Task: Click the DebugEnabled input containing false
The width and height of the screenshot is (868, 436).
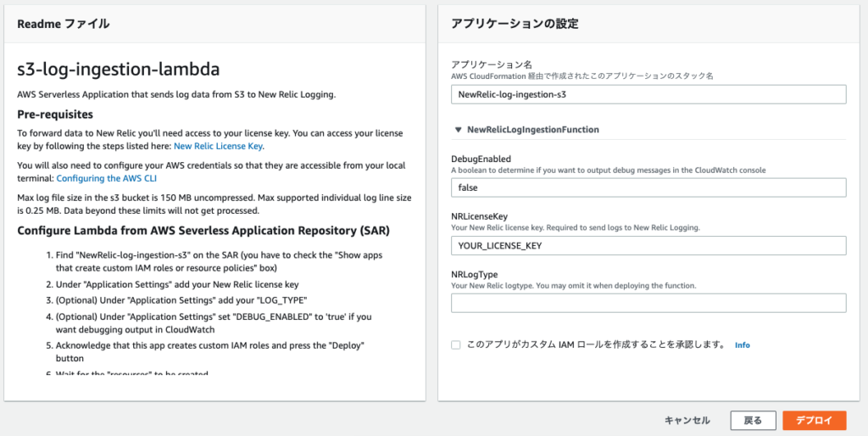Action: pos(648,187)
